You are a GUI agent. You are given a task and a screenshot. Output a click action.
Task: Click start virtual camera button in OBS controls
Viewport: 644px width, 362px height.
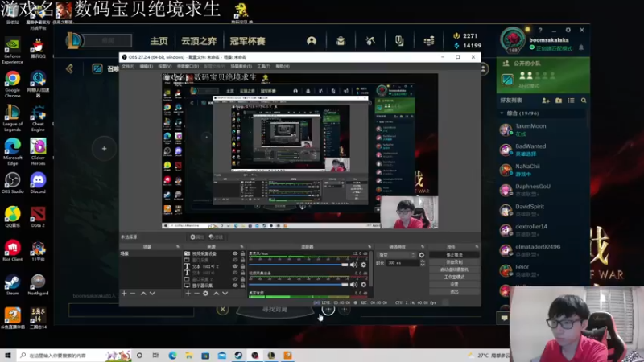tap(454, 269)
